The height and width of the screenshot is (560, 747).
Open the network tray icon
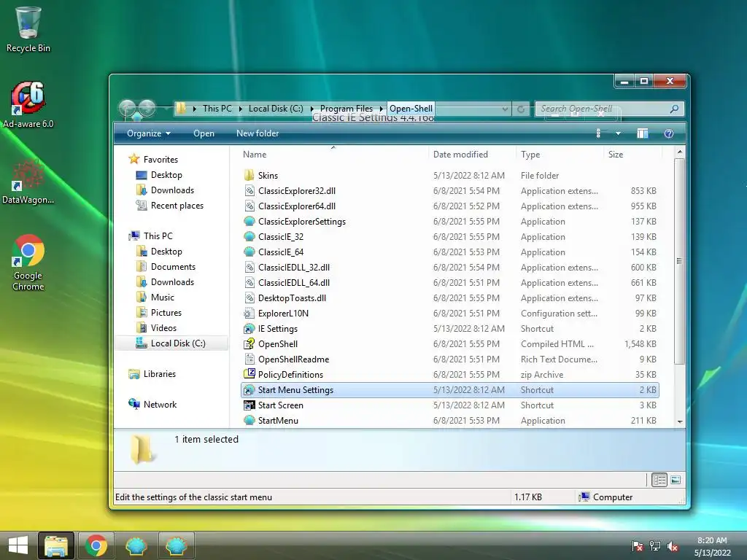click(655, 546)
